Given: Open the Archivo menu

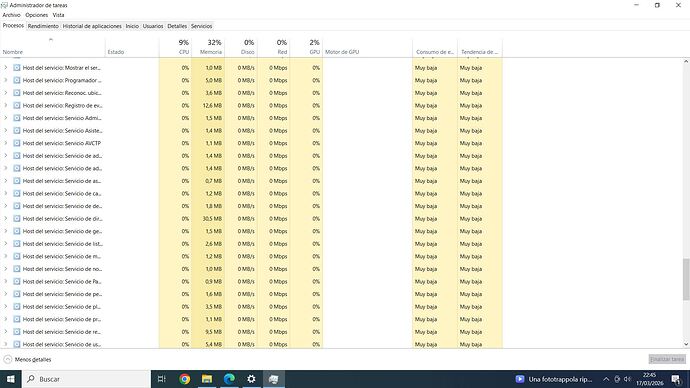Looking at the screenshot, I should pyautogui.click(x=11, y=15).
